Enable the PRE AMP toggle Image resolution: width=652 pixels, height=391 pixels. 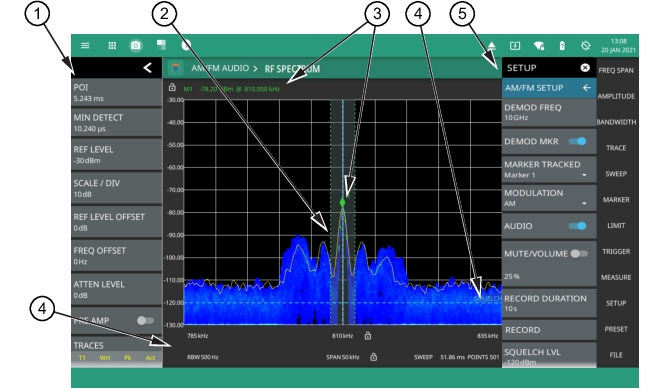[x=146, y=320]
